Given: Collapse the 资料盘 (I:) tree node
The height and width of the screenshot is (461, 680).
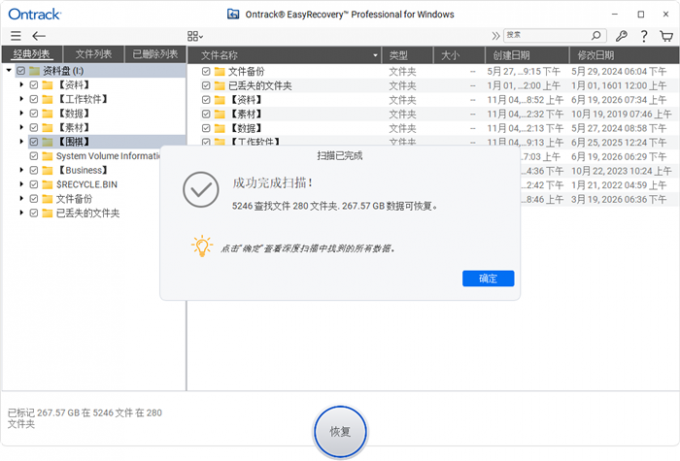Looking at the screenshot, I should pos(9,70).
